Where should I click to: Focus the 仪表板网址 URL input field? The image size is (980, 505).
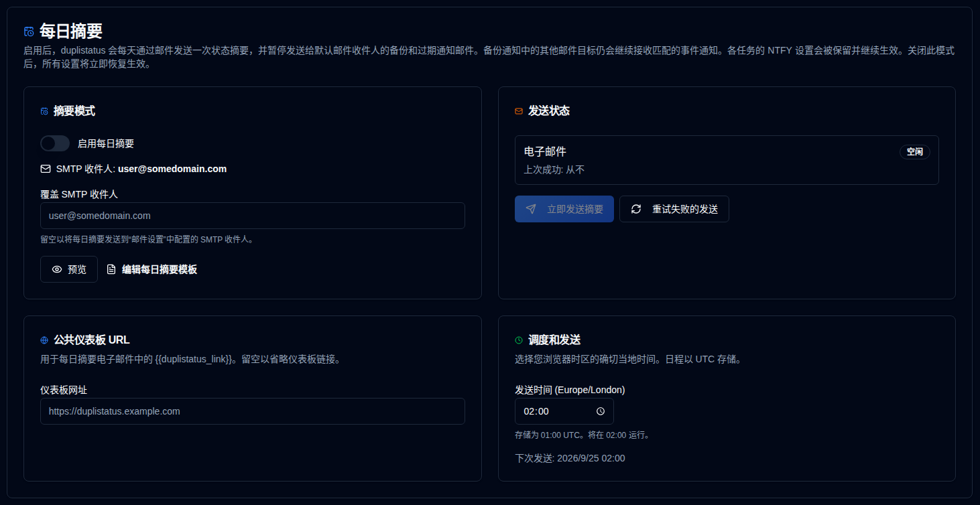pos(253,411)
